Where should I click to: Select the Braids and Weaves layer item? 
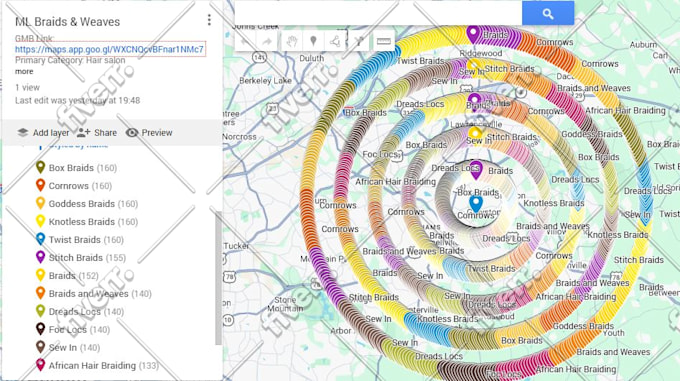(94, 294)
